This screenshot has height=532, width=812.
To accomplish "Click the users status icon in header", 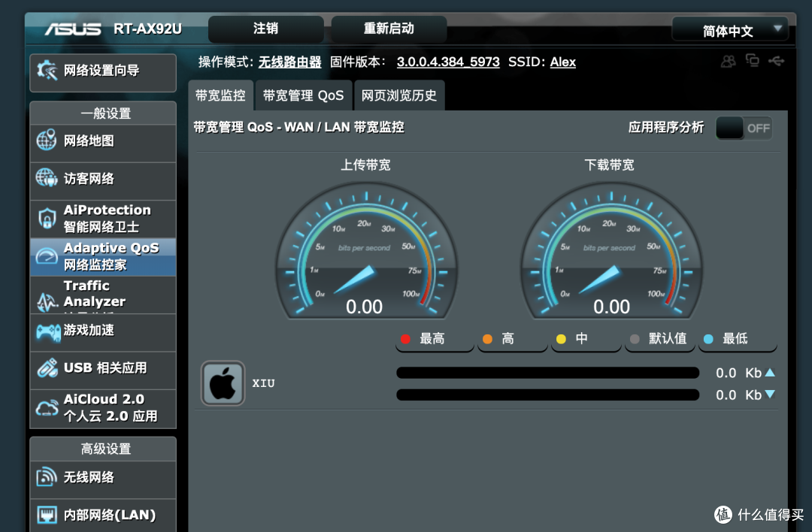I will coord(728,62).
